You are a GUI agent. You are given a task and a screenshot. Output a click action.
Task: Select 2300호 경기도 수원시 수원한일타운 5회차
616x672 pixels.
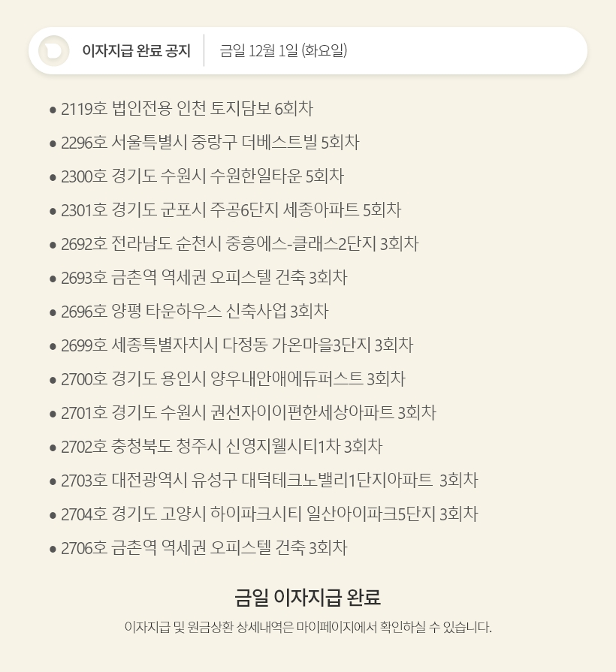[x=202, y=176]
